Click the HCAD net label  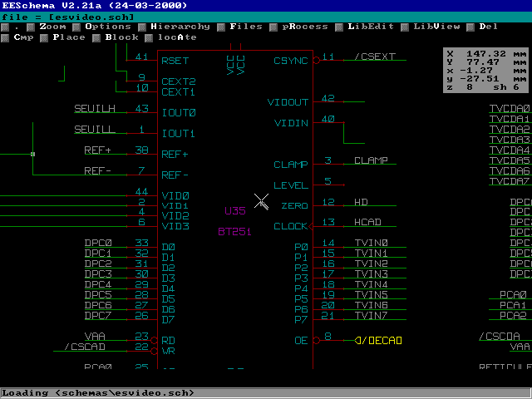point(367,222)
